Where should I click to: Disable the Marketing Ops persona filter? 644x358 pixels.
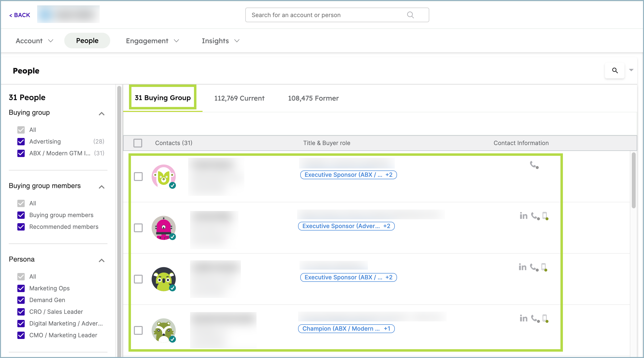pos(21,288)
